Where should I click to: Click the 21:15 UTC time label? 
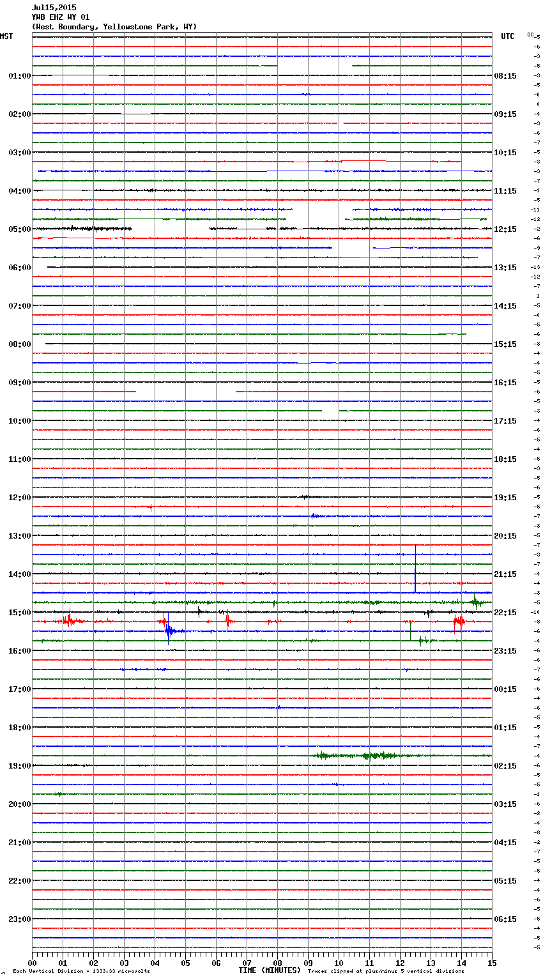(505, 574)
